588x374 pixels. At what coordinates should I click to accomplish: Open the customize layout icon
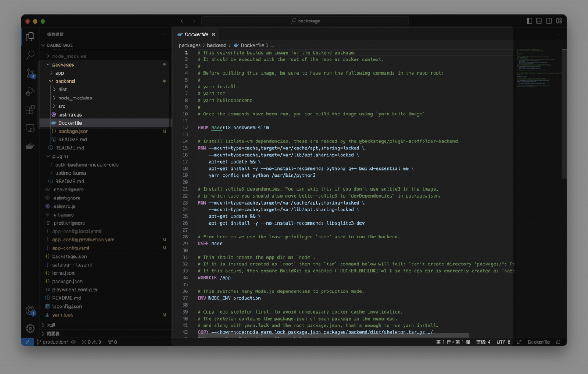click(559, 21)
